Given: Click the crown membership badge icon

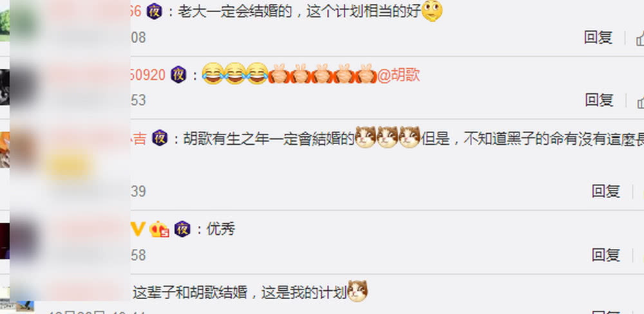Looking at the screenshot, I should [x=159, y=229].
